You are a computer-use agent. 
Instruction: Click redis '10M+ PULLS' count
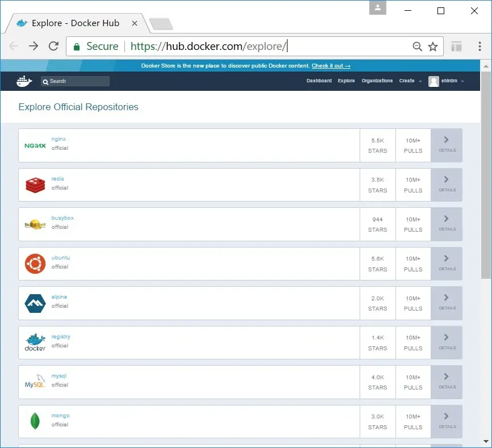[413, 185]
